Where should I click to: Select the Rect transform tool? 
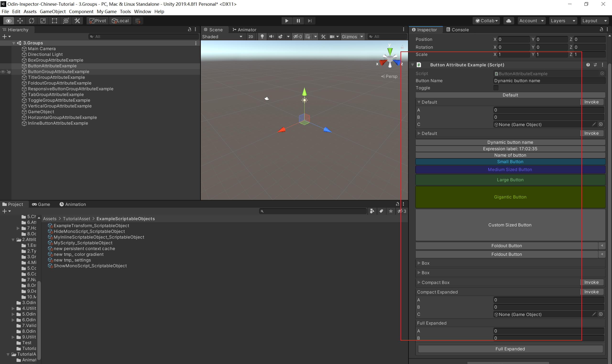pyautogui.click(x=55, y=21)
